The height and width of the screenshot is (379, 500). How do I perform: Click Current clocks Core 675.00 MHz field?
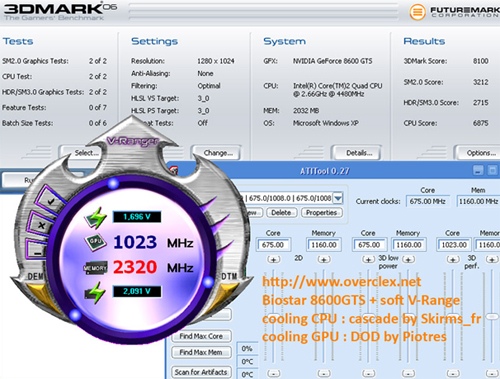[428, 201]
